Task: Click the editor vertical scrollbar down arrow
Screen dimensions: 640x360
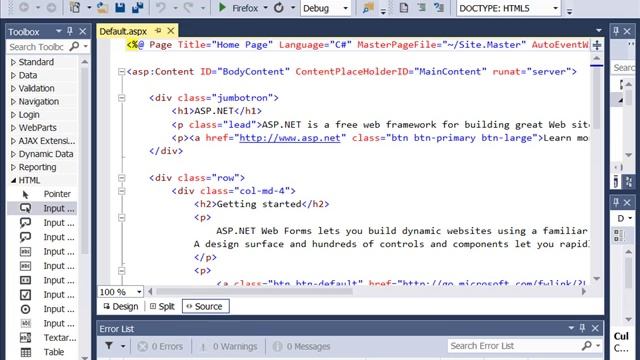Action: (596, 279)
